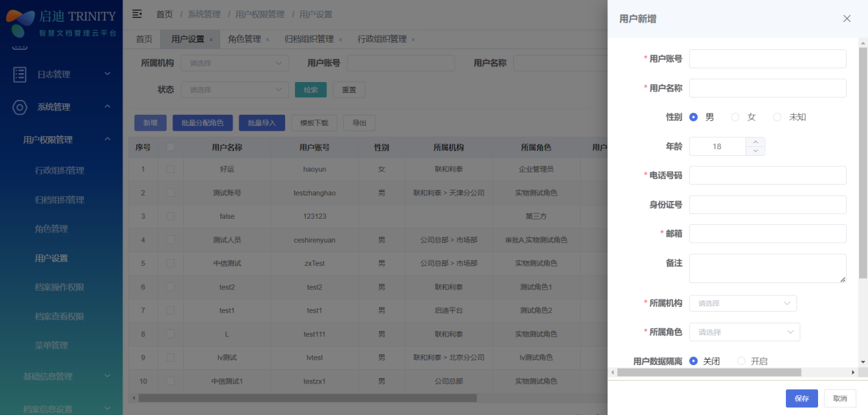This screenshot has width=868, height=415.
Task: Close the 角色管理 tab with its x
Action: (267, 40)
